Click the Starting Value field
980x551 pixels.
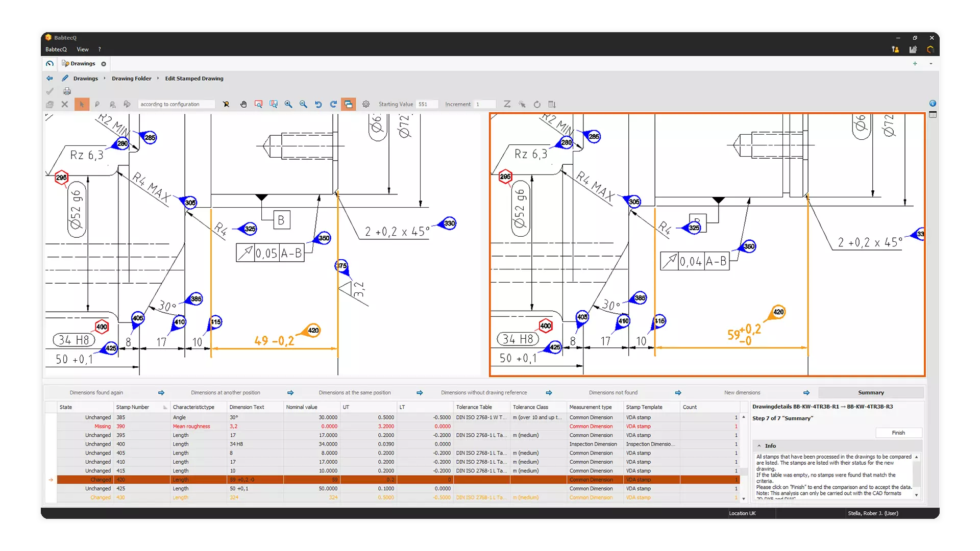[x=427, y=104]
